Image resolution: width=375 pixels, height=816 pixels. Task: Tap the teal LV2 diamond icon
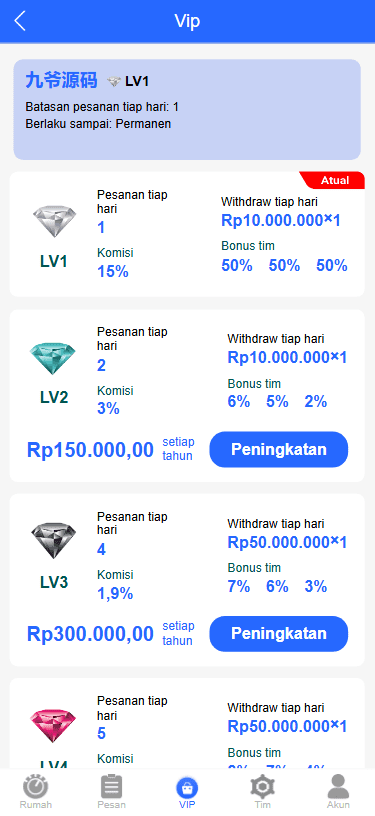pos(53,359)
